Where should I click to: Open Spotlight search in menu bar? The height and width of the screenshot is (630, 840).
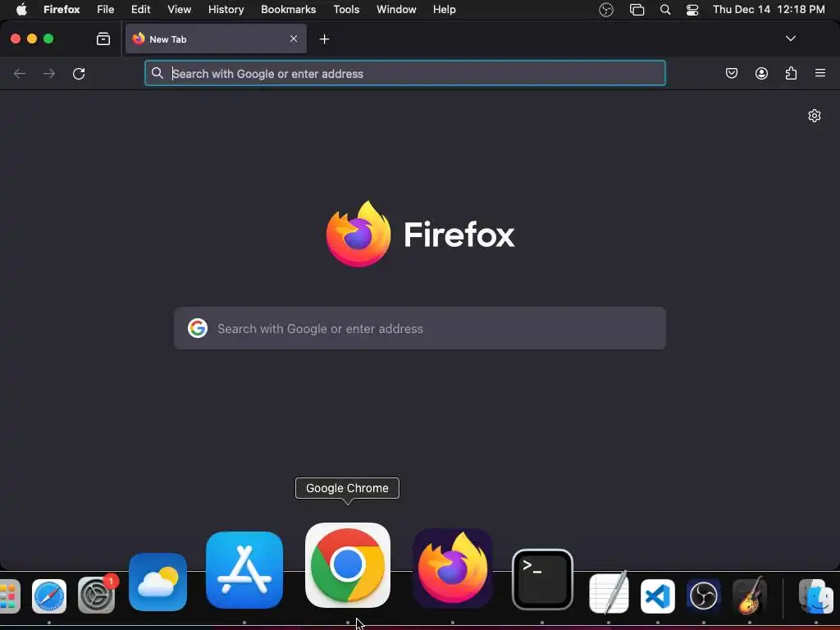pos(665,10)
